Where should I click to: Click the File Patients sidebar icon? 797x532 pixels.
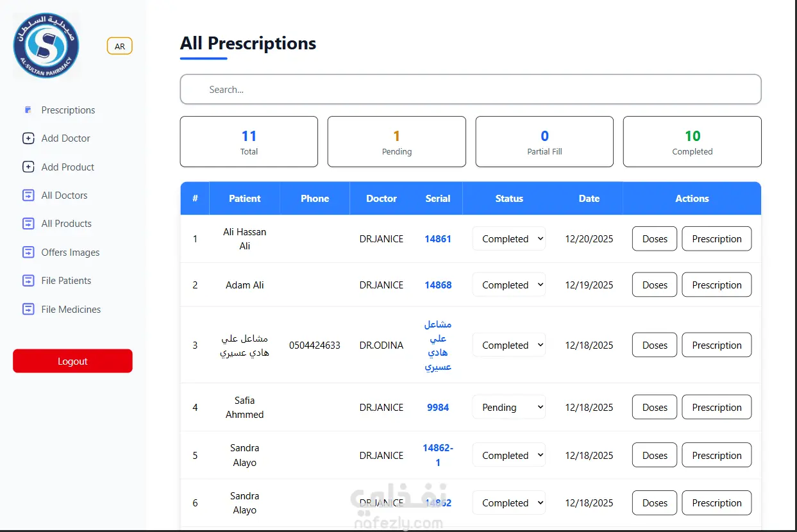pos(28,281)
